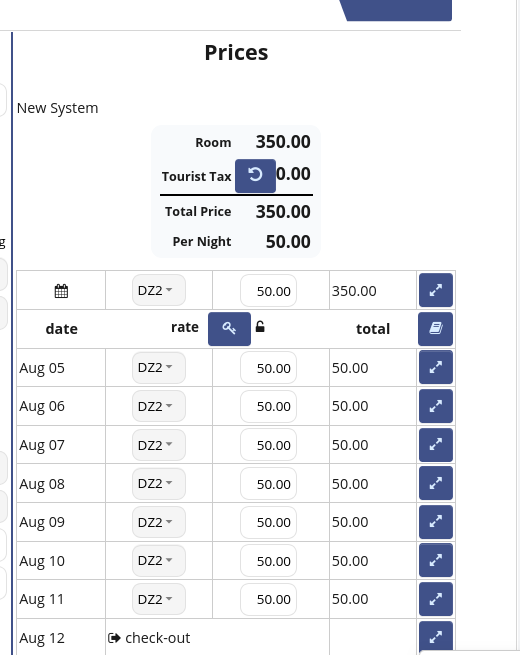
Task: Open the DZ2 rate dropdown for Aug 08
Action: tap(159, 483)
